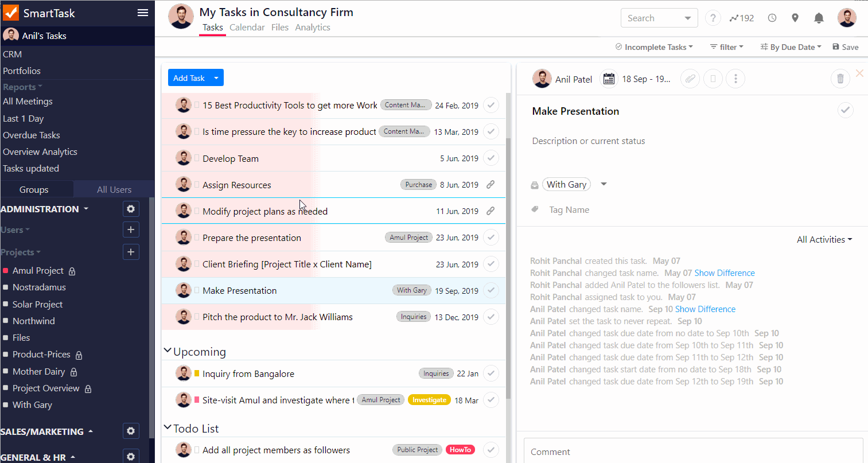Click lock icon next to Amul Project
Viewport: 868px width, 463px height.
click(x=72, y=271)
